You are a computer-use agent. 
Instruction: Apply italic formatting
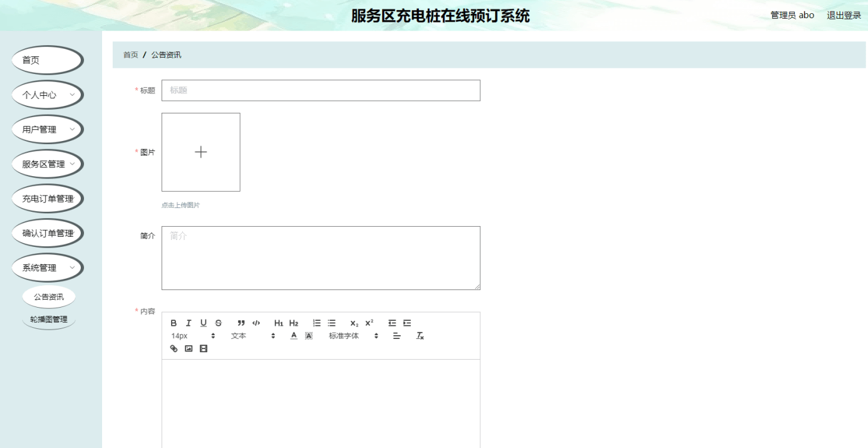[x=189, y=323]
